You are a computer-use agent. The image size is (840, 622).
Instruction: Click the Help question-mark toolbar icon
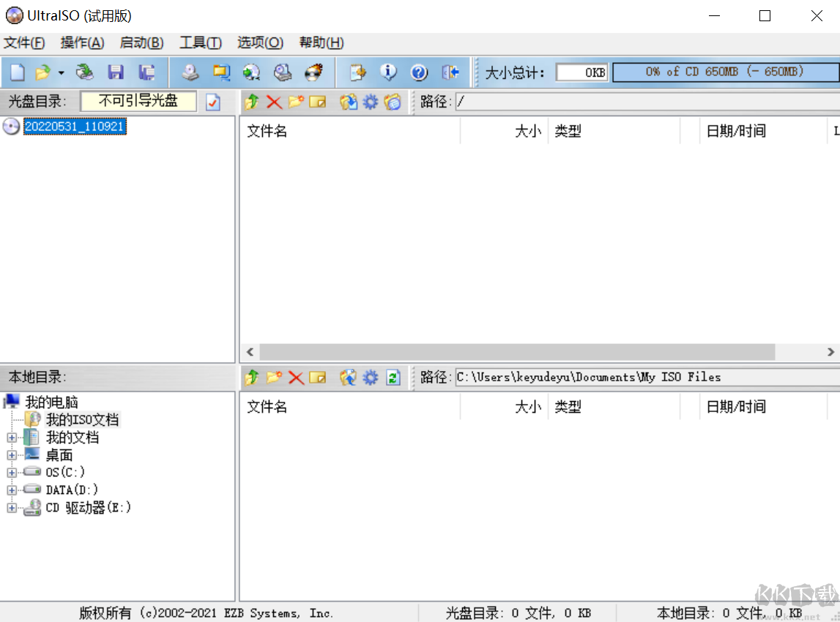[419, 72]
